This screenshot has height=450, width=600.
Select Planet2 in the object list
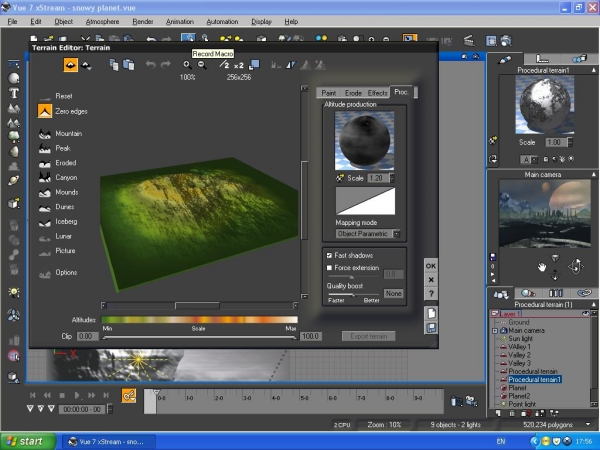[x=519, y=396]
